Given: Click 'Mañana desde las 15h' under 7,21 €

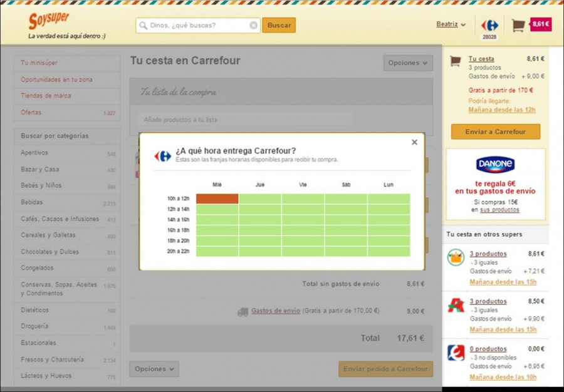Looking at the screenshot, I should (x=503, y=282).
